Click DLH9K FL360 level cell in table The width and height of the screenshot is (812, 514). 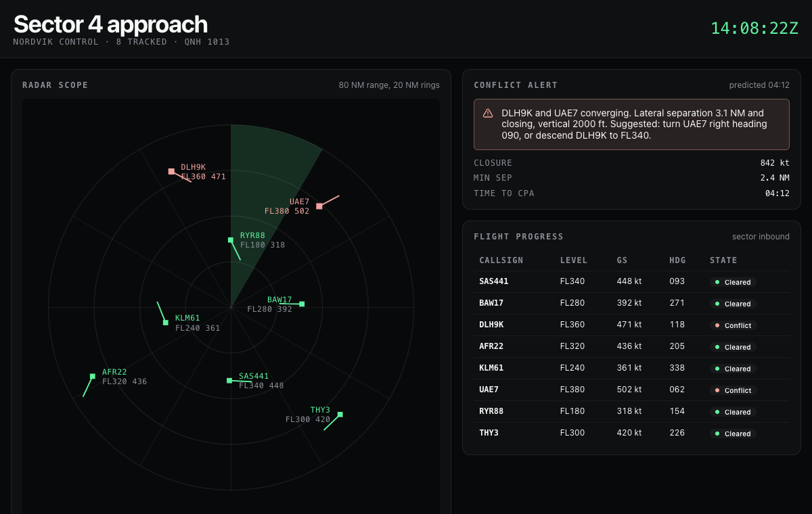click(572, 325)
